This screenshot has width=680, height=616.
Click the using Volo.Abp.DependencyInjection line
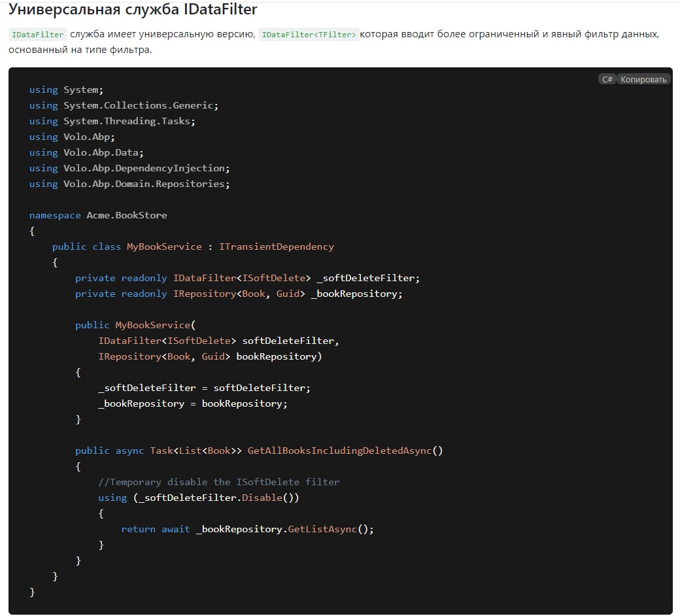tap(129, 168)
